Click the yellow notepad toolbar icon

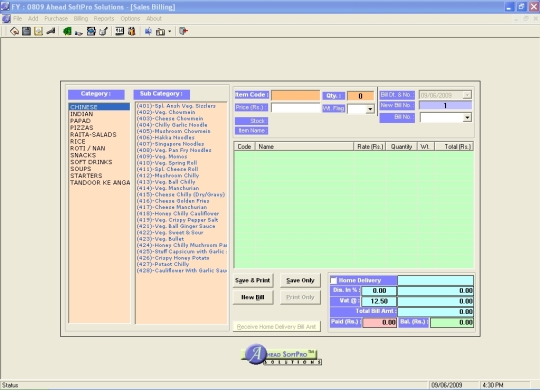[38, 31]
